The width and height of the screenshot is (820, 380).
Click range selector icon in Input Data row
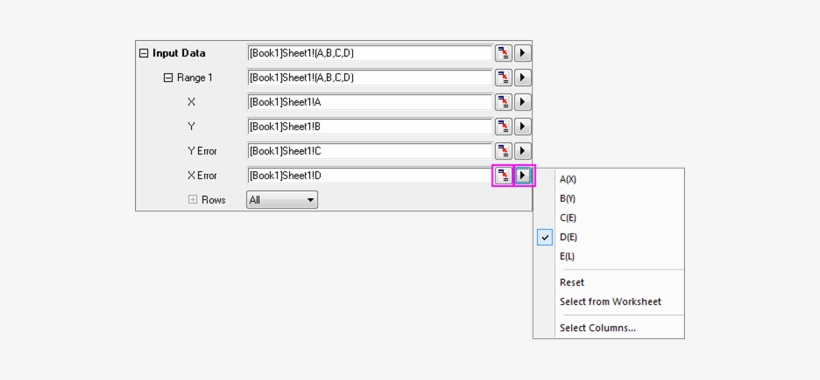pyautogui.click(x=504, y=53)
